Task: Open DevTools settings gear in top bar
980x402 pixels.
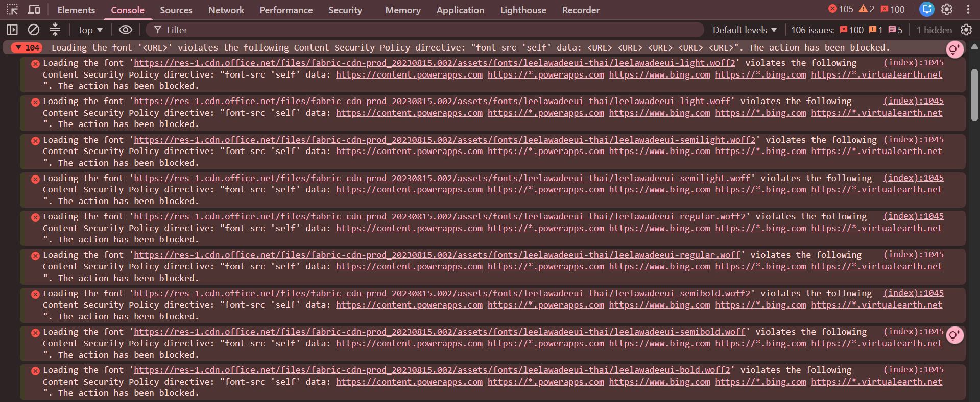Action: point(947,9)
